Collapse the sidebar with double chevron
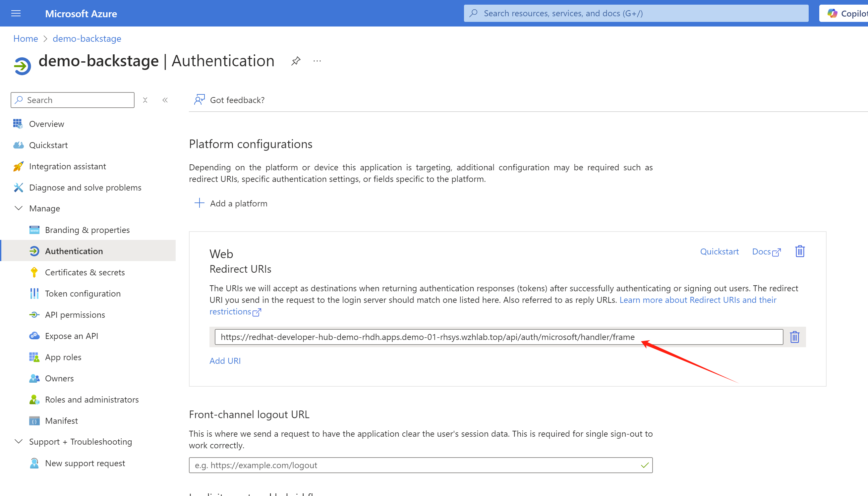This screenshot has height=496, width=868. 165,100
